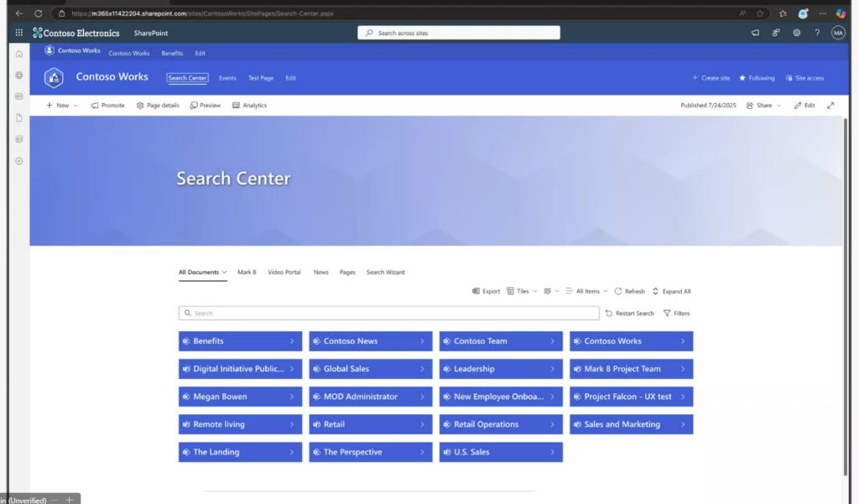The width and height of the screenshot is (859, 504).
Task: Expand the Leadership tile
Action: pos(552,369)
